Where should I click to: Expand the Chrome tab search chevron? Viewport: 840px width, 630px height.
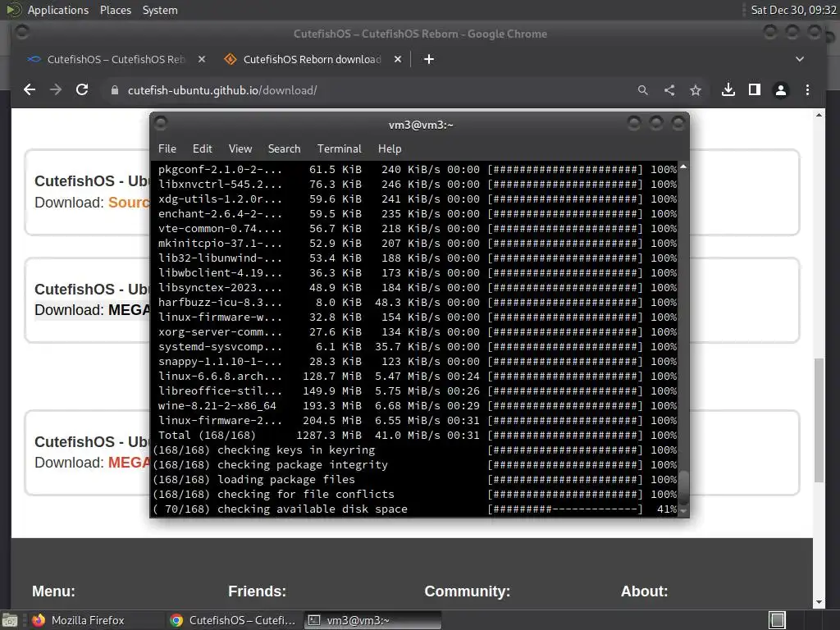(799, 59)
